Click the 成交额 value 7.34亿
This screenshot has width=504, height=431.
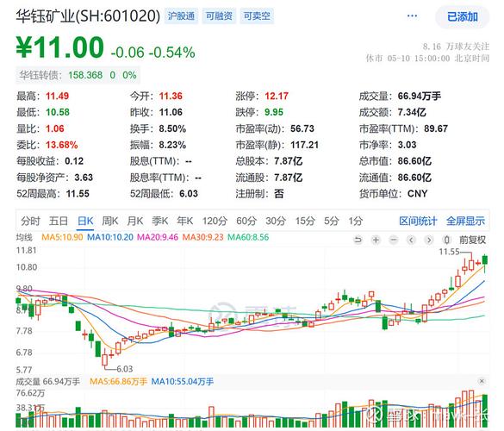click(x=412, y=112)
